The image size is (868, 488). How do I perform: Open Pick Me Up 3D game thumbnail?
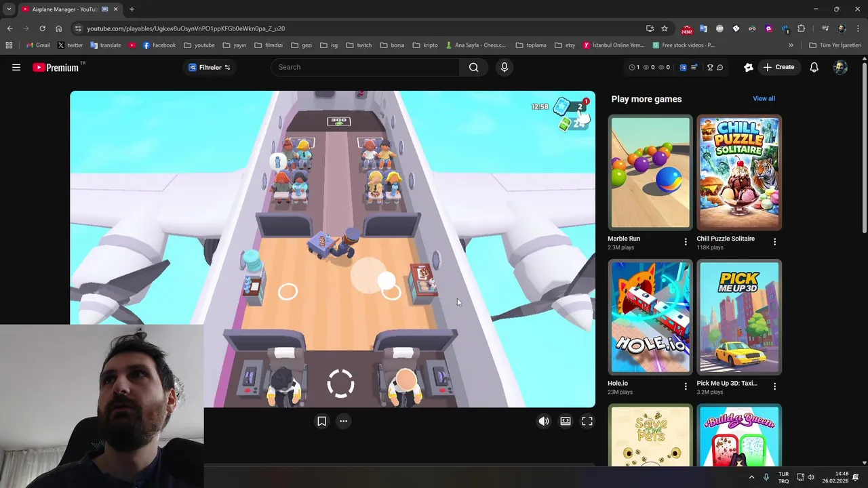point(739,317)
